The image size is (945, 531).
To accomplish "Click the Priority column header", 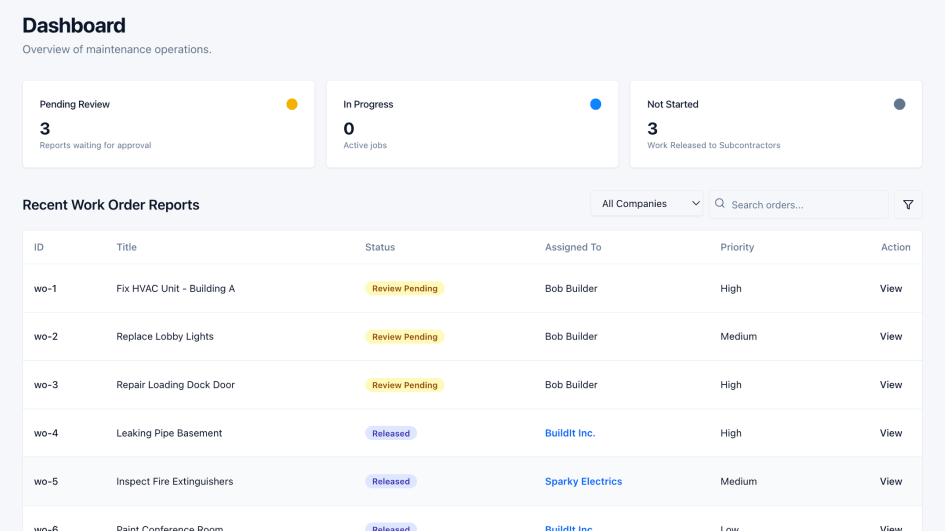I will 737,247.
